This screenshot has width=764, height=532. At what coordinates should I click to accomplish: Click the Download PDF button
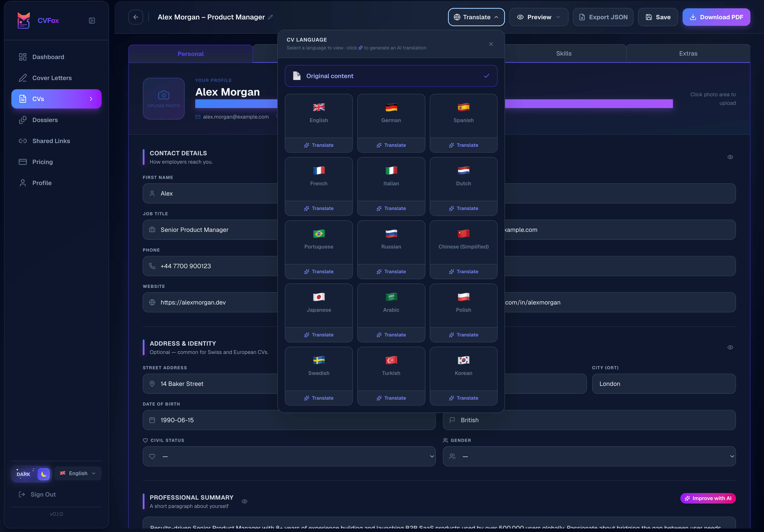point(716,17)
